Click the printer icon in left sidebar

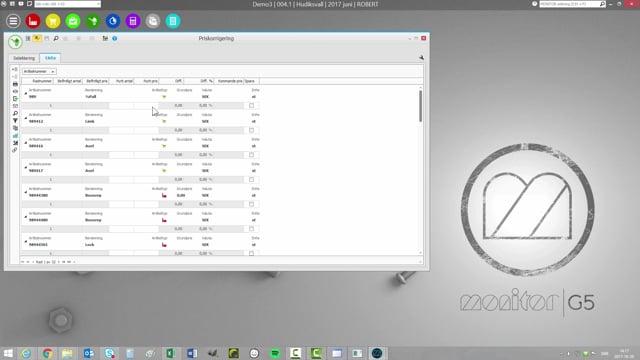(x=15, y=84)
